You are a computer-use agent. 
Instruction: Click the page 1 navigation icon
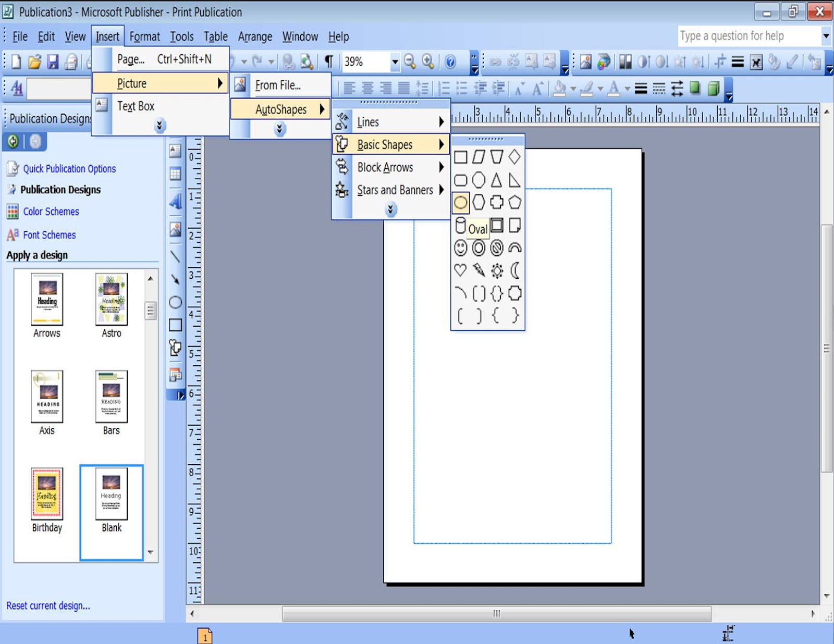click(205, 636)
